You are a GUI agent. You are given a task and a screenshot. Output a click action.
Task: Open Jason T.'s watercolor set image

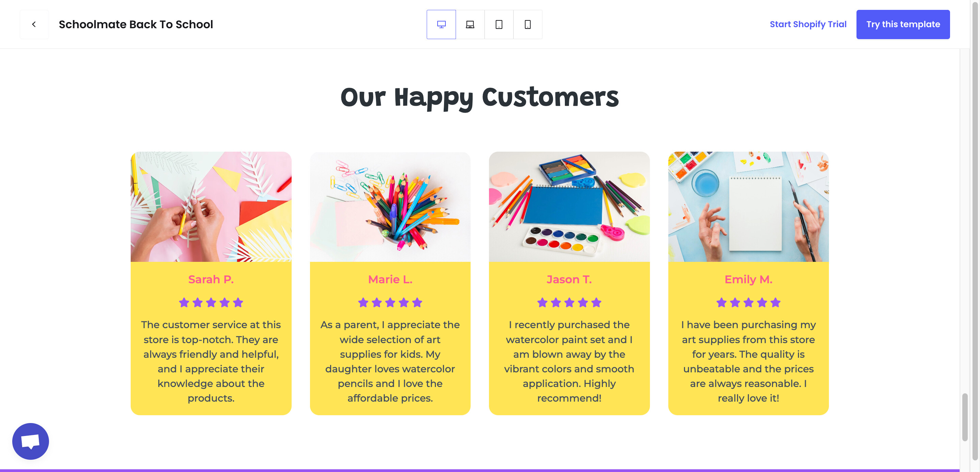click(x=569, y=206)
